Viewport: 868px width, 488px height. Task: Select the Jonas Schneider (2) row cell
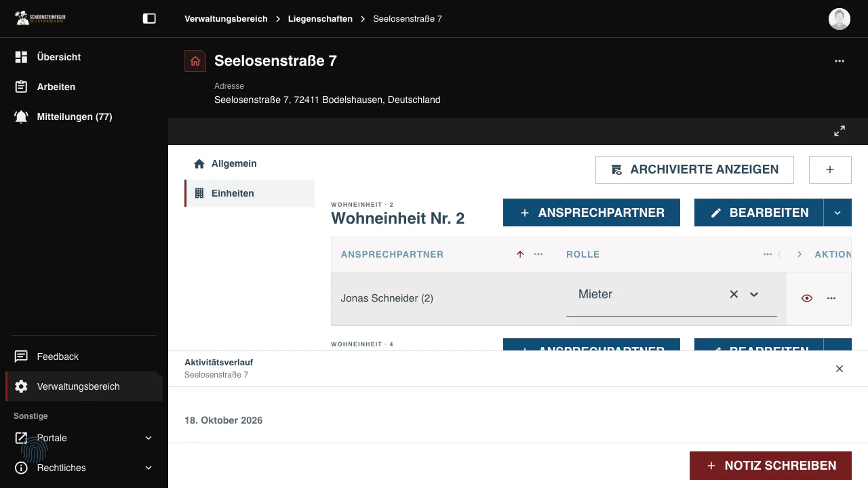click(444, 298)
